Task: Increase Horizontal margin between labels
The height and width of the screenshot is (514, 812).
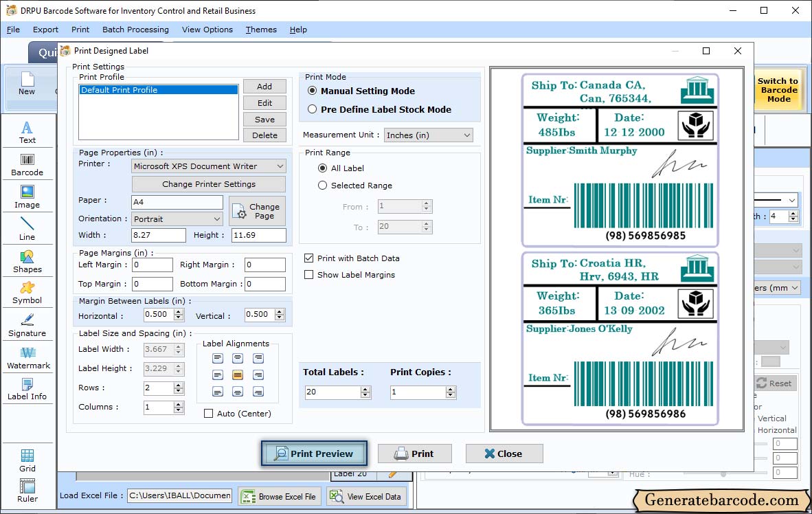Action: (x=179, y=311)
